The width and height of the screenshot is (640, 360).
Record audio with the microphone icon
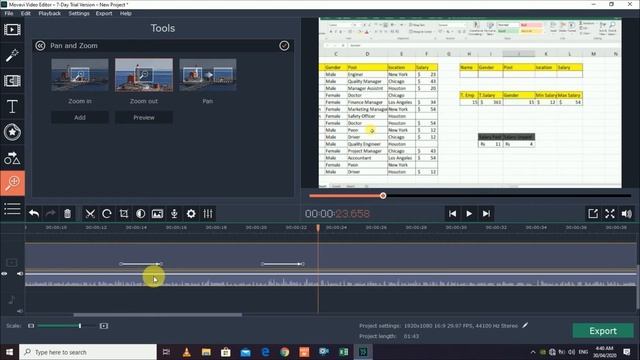coord(174,213)
